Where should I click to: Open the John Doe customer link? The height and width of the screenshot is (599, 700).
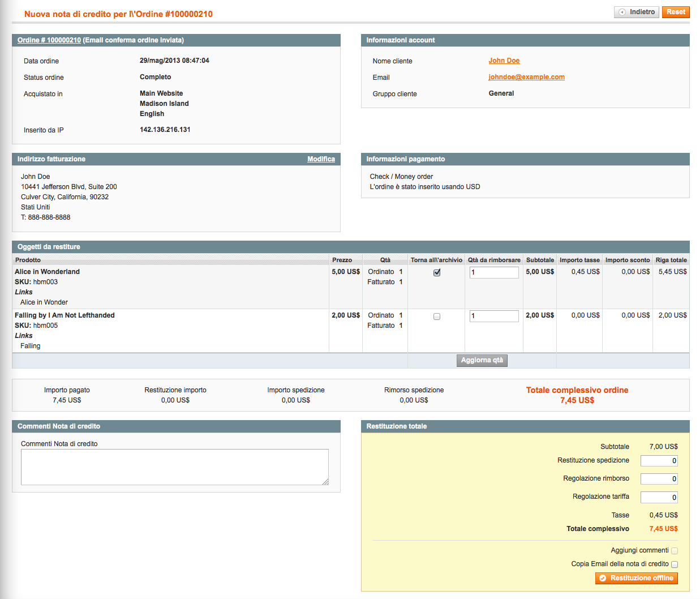pyautogui.click(x=504, y=61)
